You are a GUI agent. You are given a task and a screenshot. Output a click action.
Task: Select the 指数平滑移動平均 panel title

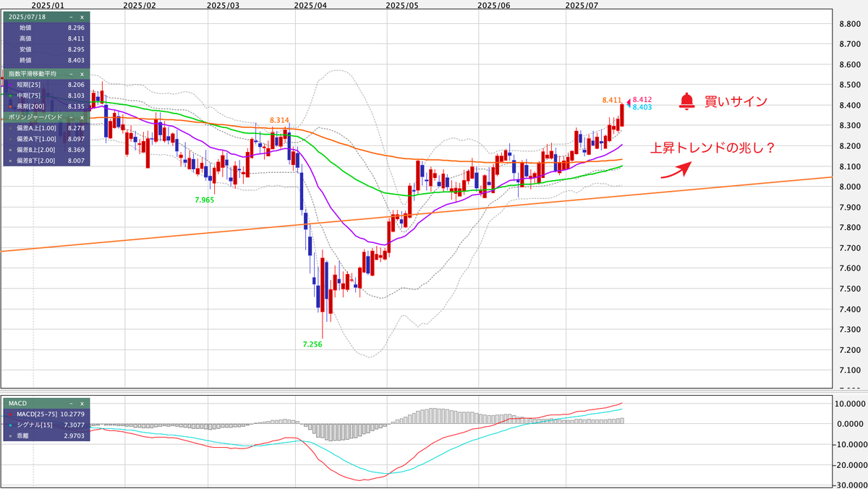[32, 74]
